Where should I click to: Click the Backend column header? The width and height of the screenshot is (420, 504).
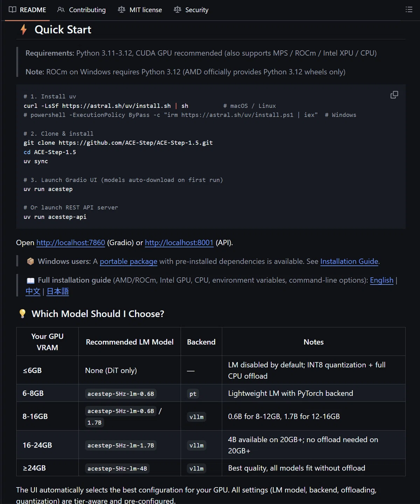pos(201,342)
